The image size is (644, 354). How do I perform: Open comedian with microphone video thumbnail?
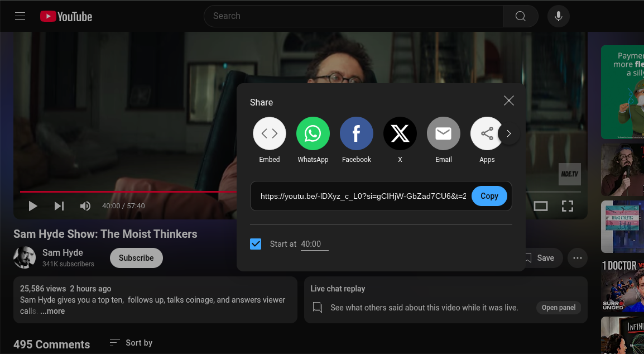[x=622, y=170]
